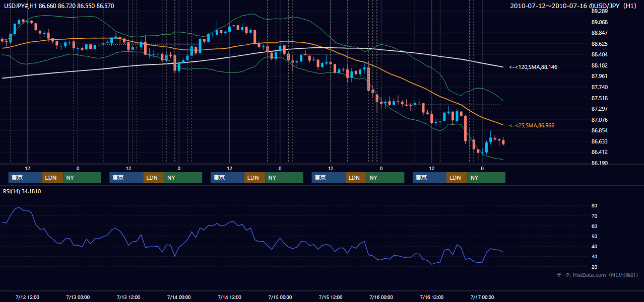Select RSI scale level 40
The image size is (644, 302).
coord(595,247)
